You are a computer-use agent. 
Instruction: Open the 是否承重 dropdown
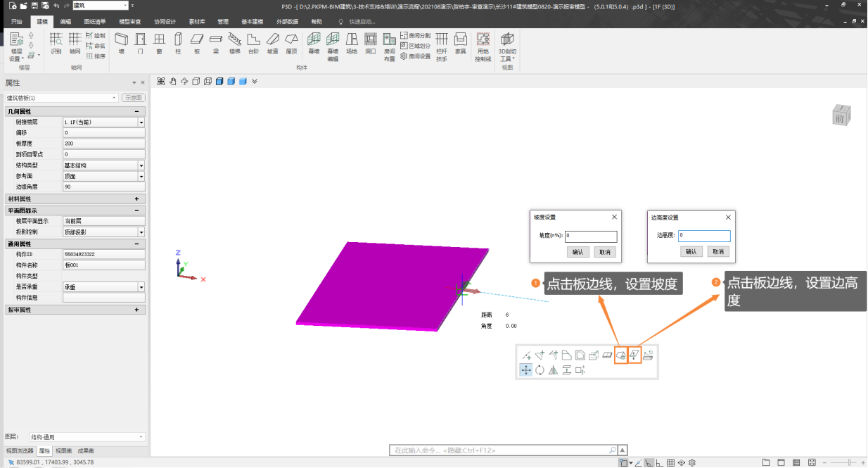pyautogui.click(x=141, y=287)
